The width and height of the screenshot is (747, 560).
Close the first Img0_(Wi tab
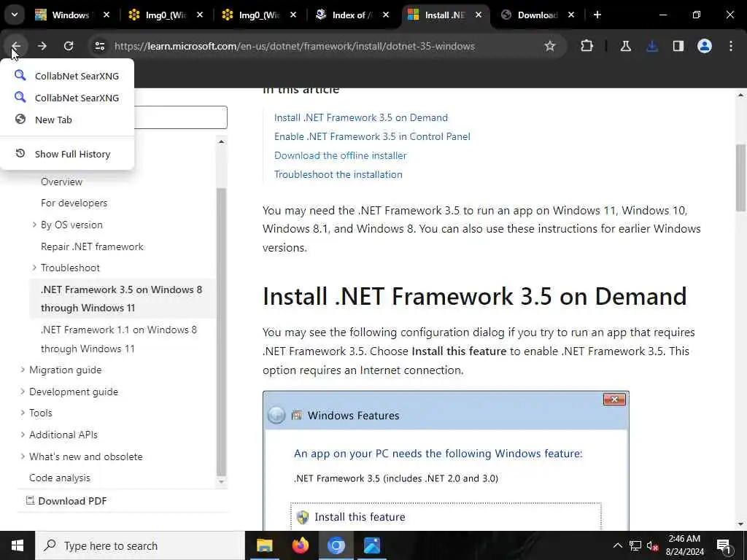pos(200,15)
